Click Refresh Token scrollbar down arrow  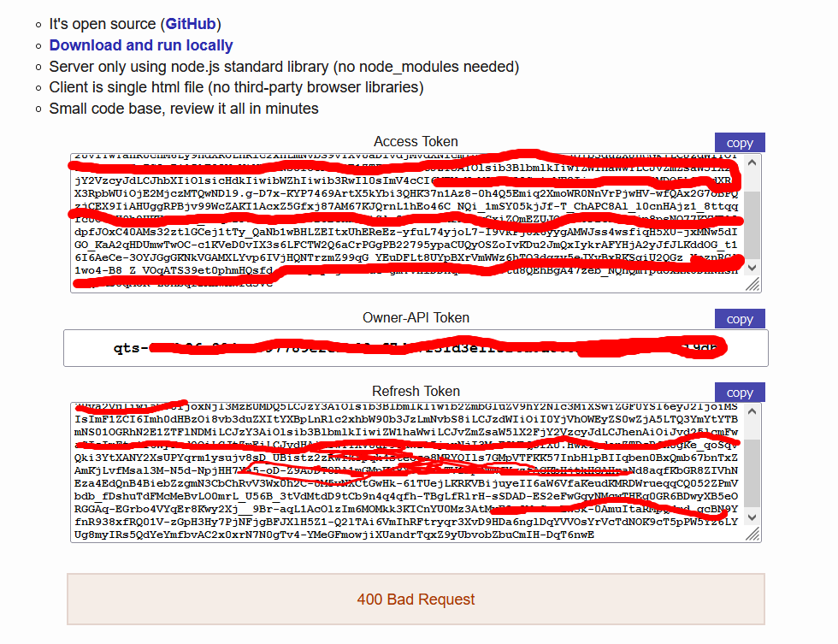752,517
